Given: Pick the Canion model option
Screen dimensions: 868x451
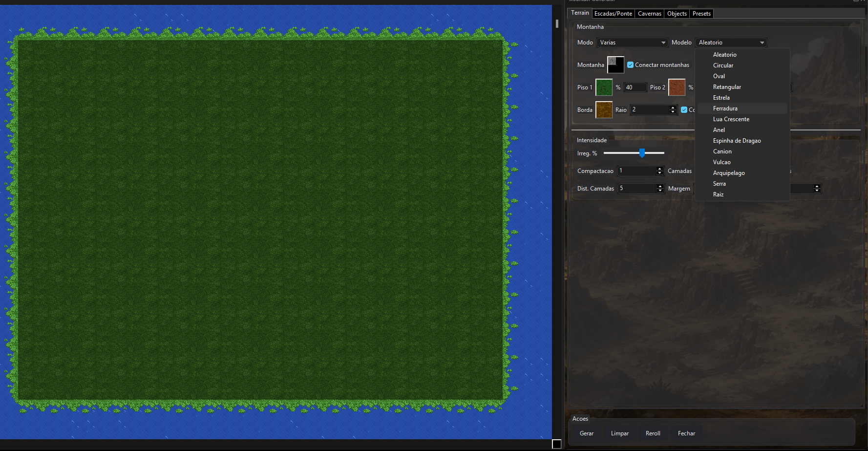Looking at the screenshot, I should tap(742, 151).
